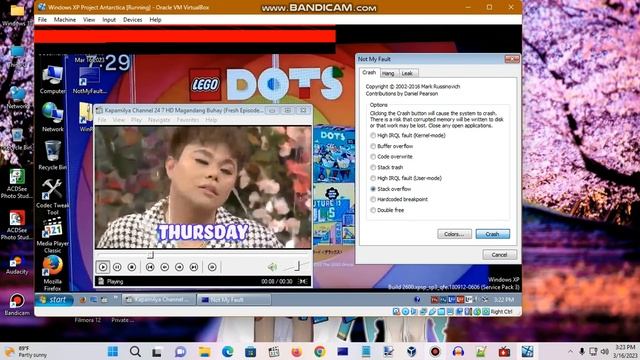Open Play menu in Media Player Classic
This screenshot has width=640, height=360.
136,120
